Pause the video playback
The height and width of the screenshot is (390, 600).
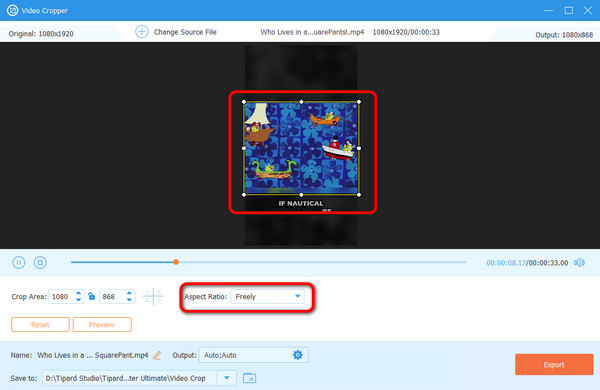point(19,263)
